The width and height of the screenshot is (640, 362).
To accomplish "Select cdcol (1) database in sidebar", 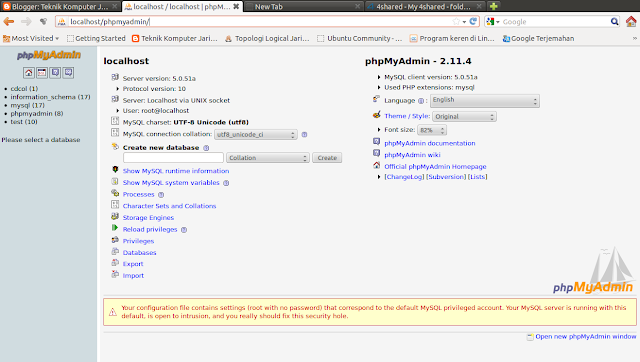I will point(24,89).
